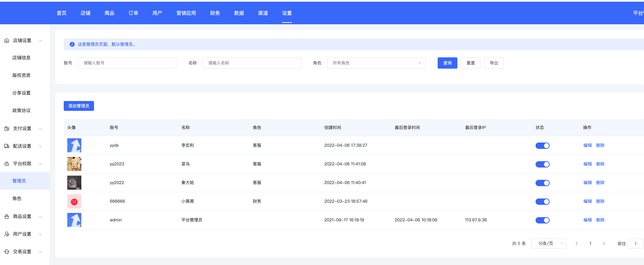Open the 所有角色 role dropdown

pos(376,63)
